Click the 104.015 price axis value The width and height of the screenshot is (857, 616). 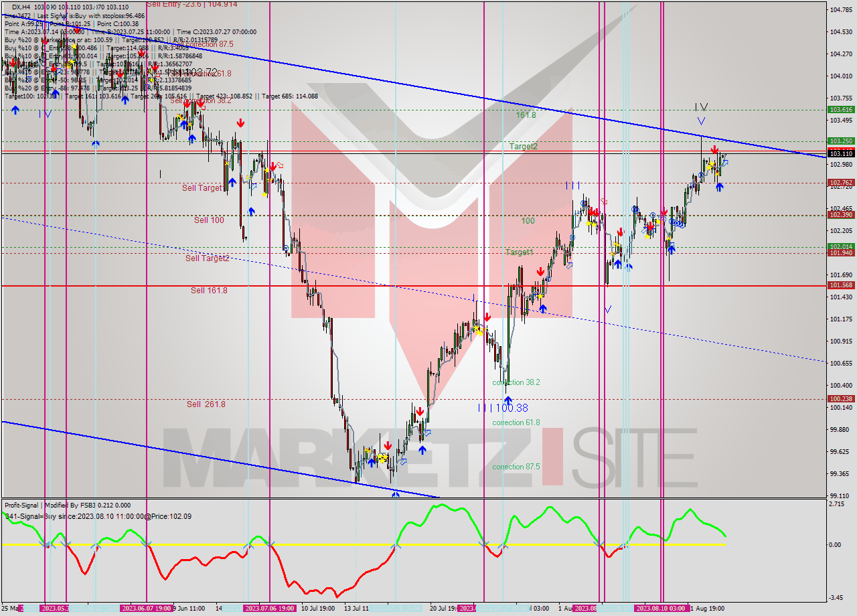point(841,76)
